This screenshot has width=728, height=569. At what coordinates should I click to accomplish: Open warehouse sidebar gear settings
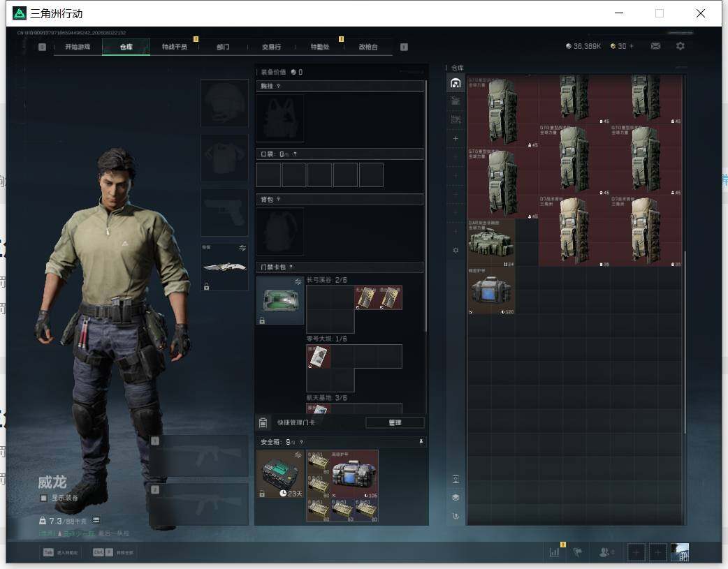[x=456, y=250]
